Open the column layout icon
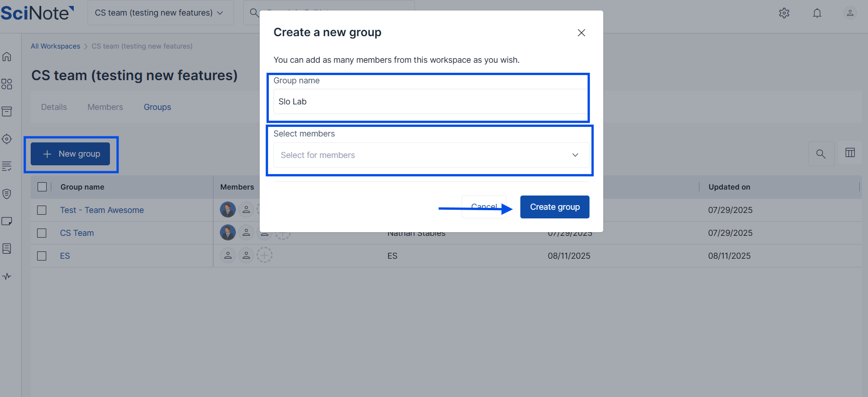This screenshot has height=397, width=868. pyautogui.click(x=850, y=153)
